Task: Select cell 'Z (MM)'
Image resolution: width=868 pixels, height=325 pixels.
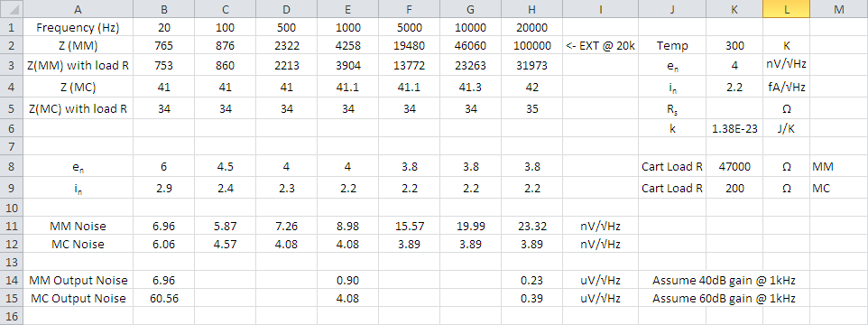Action: 78,46
